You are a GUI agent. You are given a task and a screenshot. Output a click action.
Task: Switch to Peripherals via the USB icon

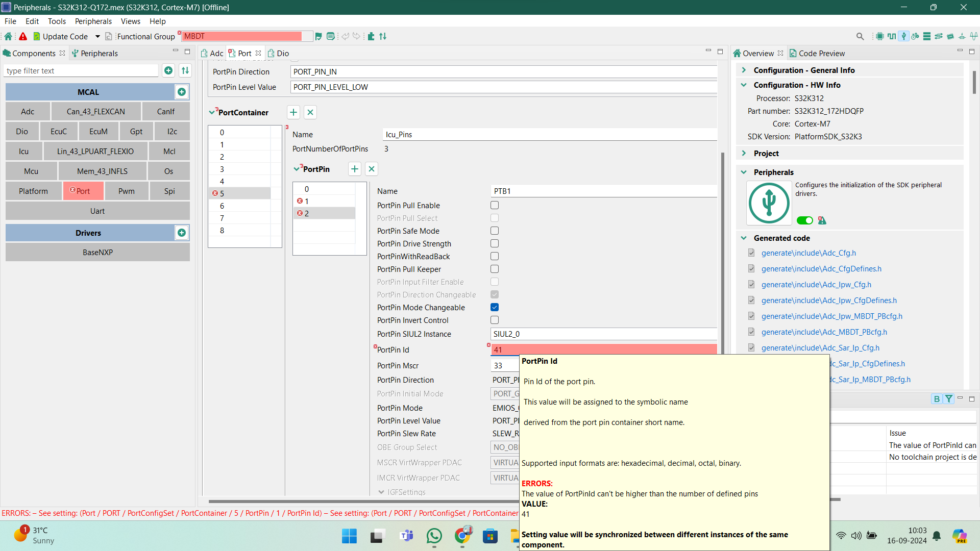(x=904, y=36)
